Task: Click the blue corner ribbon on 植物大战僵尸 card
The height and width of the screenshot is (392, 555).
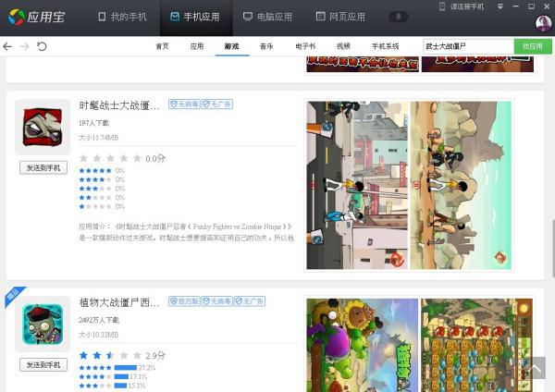Action: point(14,296)
